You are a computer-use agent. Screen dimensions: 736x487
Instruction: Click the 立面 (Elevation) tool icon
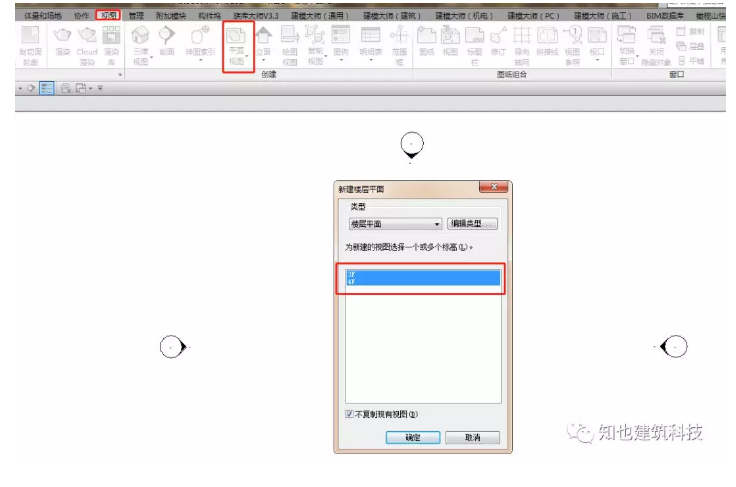tap(263, 35)
